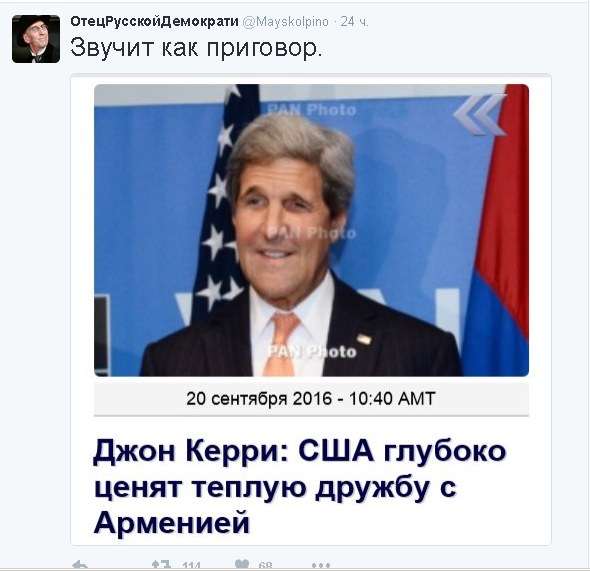Retweet using the retweet arrows icon
The height and width of the screenshot is (571, 590).
point(161,565)
